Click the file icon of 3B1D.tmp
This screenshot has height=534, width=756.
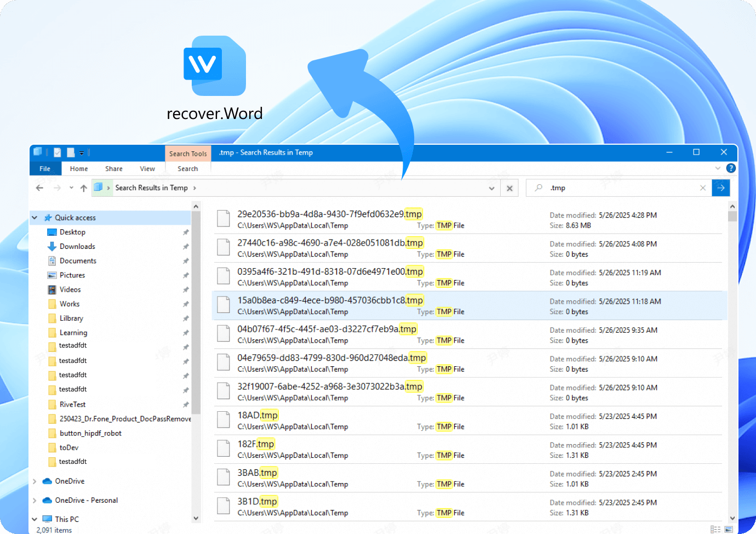(x=223, y=505)
